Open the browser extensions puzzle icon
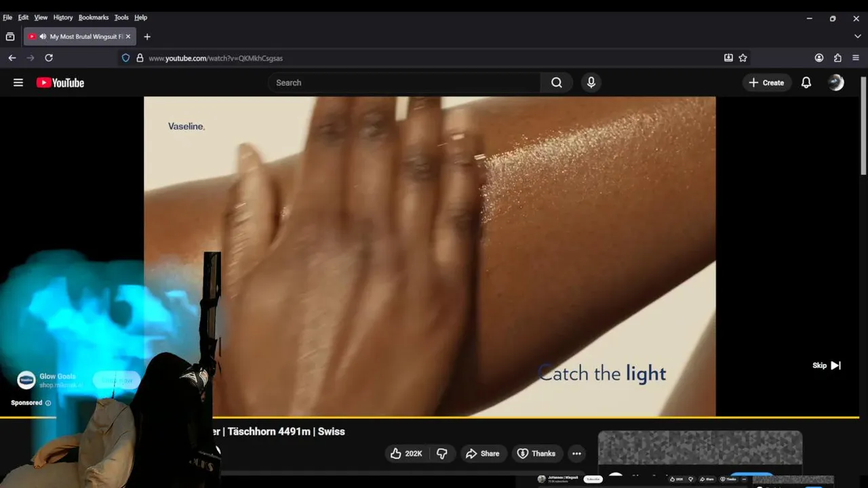Screen dimensions: 868x488 coord(837,58)
